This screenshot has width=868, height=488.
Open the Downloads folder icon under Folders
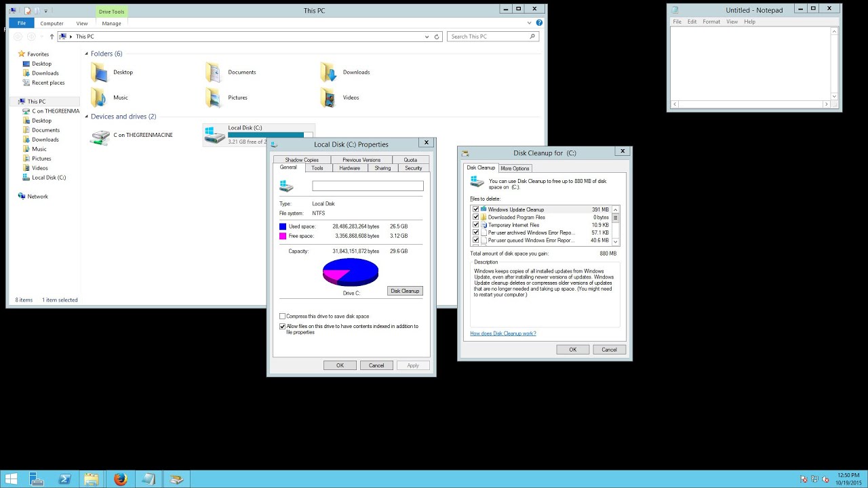pyautogui.click(x=328, y=72)
